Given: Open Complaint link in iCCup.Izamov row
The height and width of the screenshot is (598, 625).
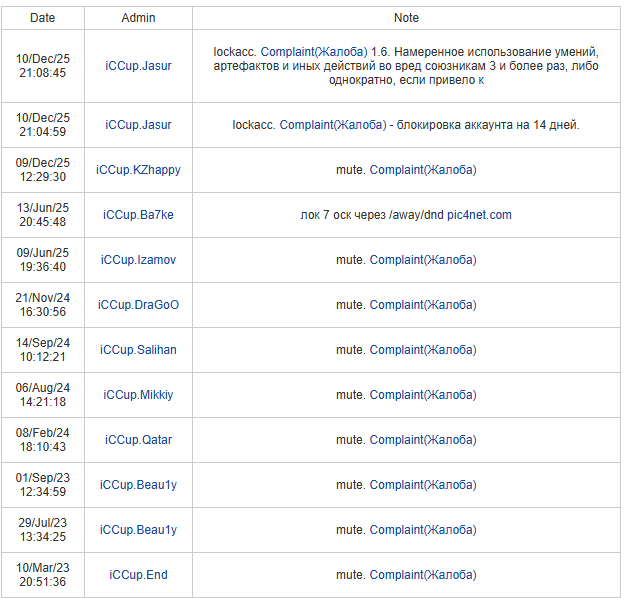Looking at the screenshot, I should tap(422, 260).
